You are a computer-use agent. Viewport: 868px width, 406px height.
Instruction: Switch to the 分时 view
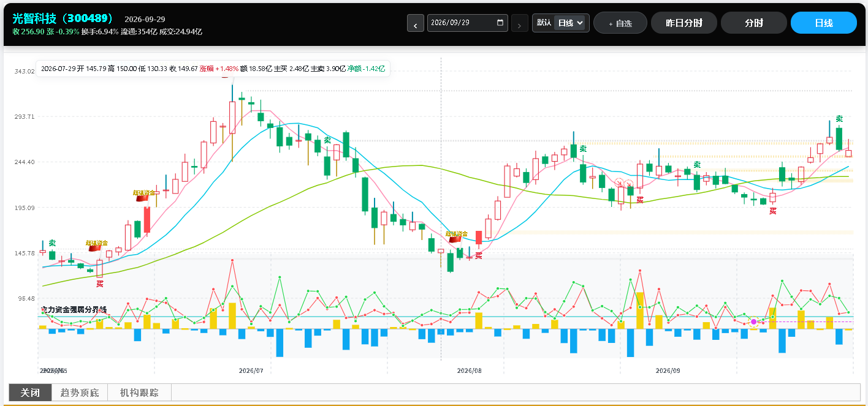tap(754, 23)
